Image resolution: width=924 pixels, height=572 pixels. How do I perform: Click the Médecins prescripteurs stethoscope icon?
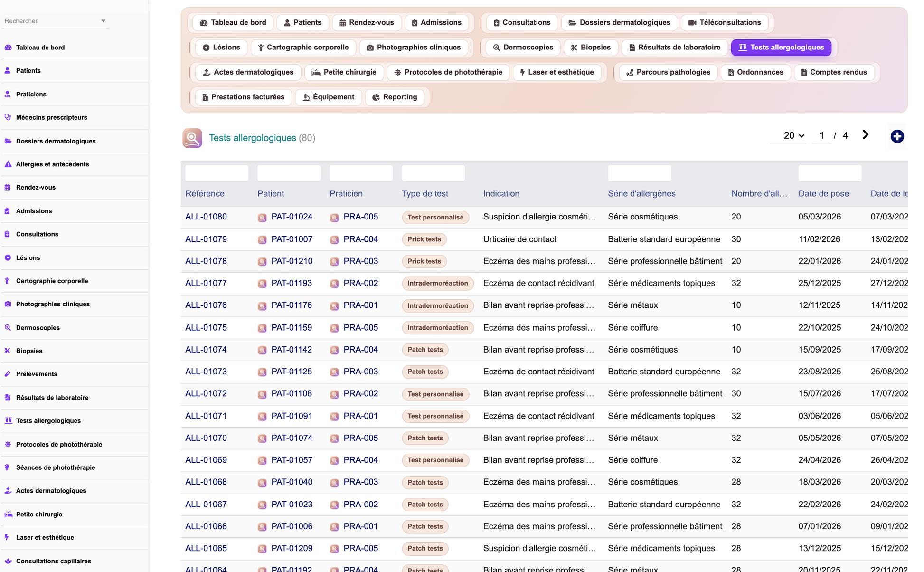pyautogui.click(x=8, y=117)
